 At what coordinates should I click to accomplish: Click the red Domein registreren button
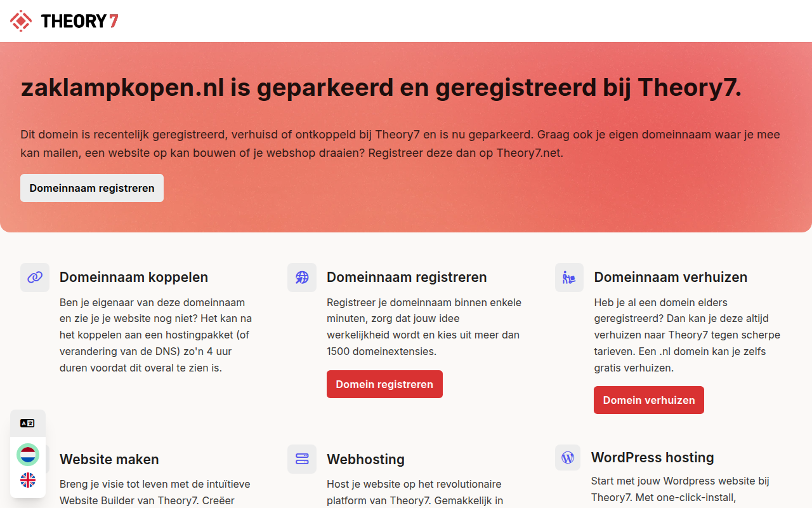click(384, 384)
